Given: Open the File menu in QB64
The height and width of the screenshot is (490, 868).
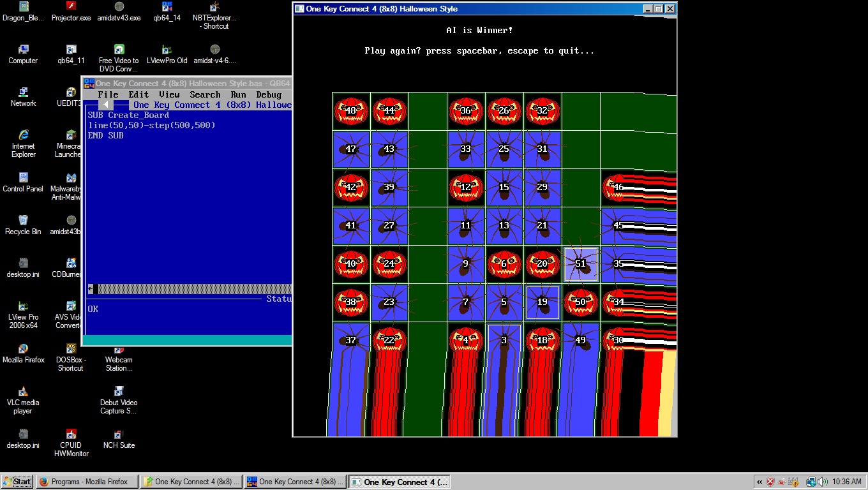Looking at the screenshot, I should click(x=108, y=94).
